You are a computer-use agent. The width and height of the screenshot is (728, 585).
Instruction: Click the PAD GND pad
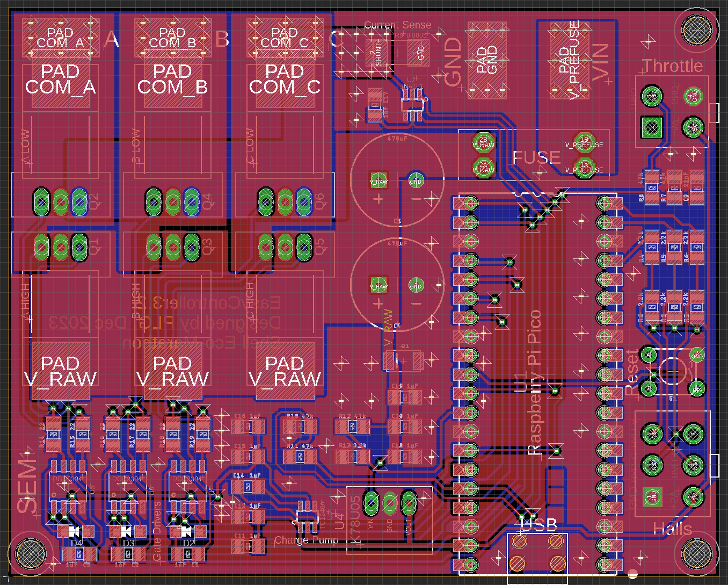pos(487,60)
